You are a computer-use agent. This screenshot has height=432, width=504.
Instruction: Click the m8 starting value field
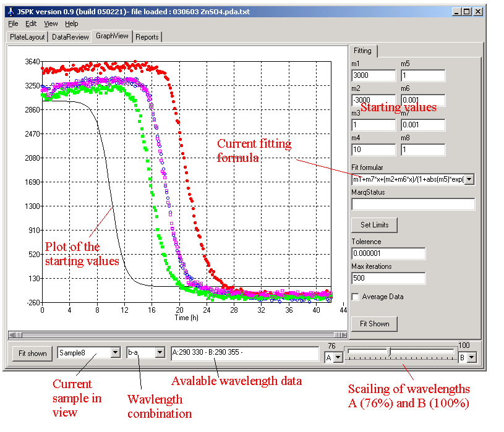tap(423, 150)
